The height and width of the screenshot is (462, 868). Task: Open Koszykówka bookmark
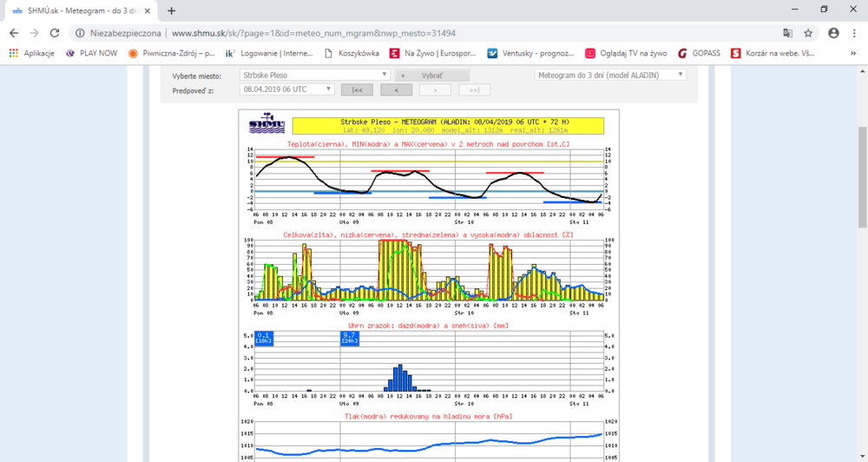click(x=352, y=53)
